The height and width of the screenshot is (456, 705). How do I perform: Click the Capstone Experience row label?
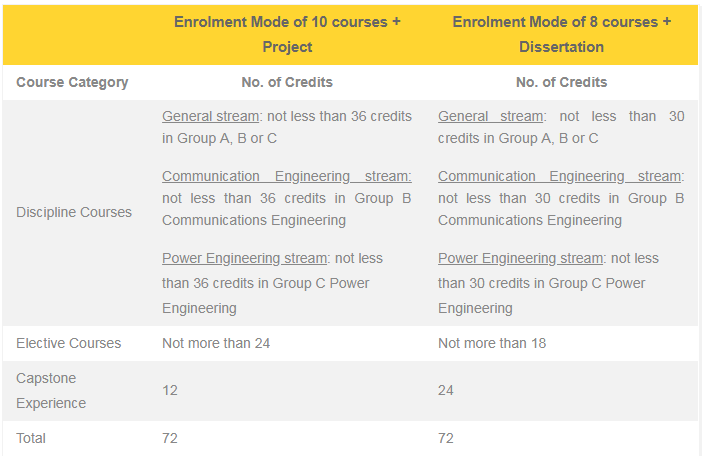[51, 391]
